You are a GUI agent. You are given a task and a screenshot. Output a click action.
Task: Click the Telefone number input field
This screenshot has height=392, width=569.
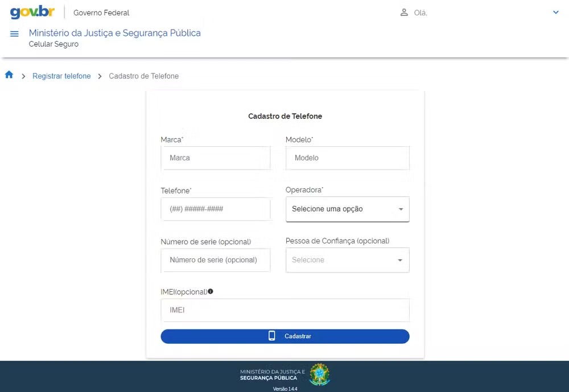point(216,209)
